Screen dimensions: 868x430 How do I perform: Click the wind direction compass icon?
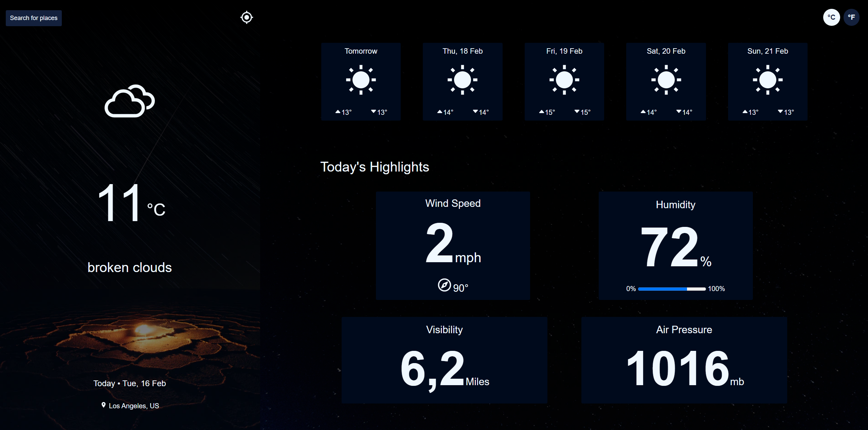[444, 285]
